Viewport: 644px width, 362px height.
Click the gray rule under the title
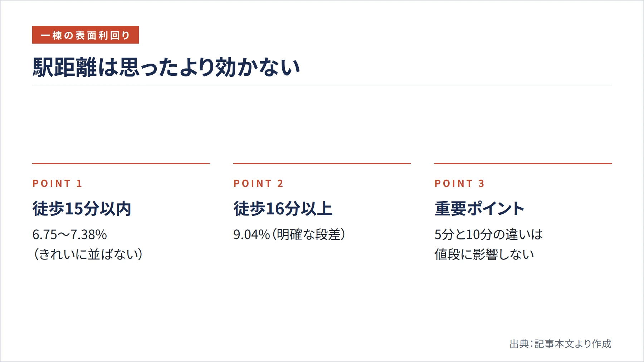[322, 85]
